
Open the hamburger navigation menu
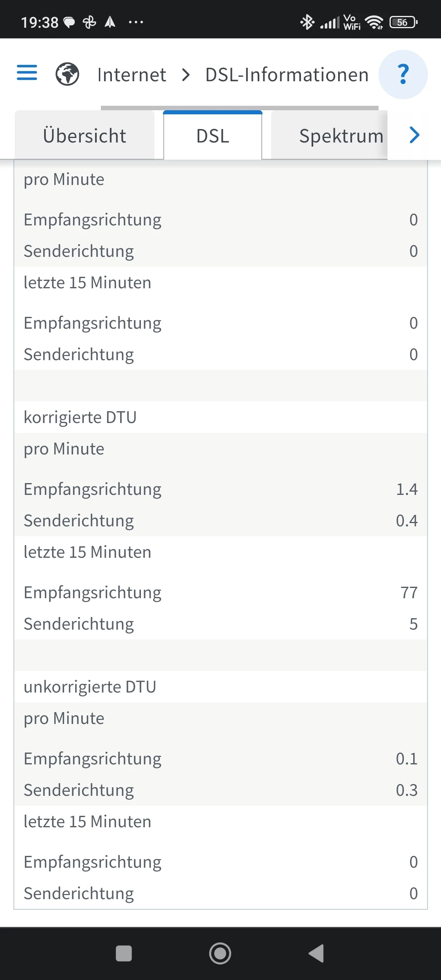click(x=27, y=73)
